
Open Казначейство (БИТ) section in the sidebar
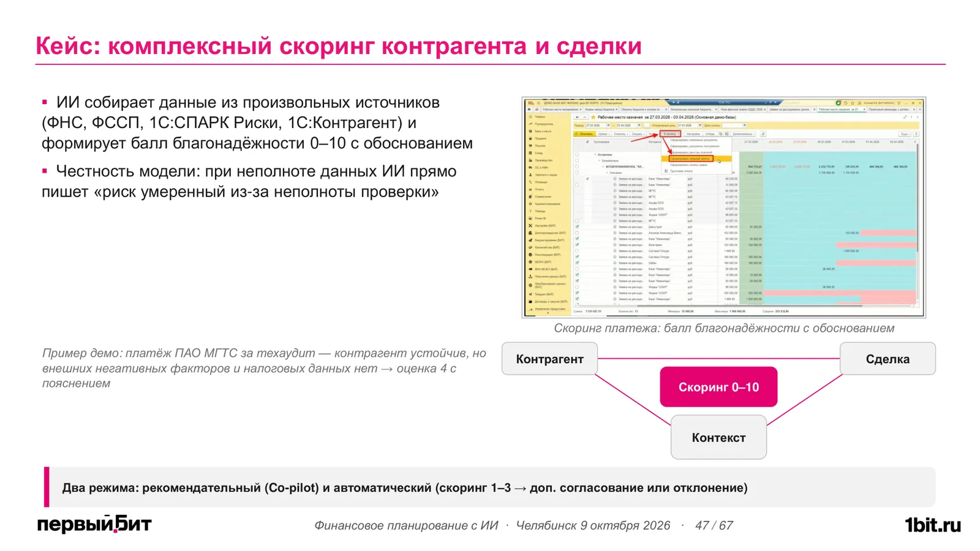pos(547,247)
